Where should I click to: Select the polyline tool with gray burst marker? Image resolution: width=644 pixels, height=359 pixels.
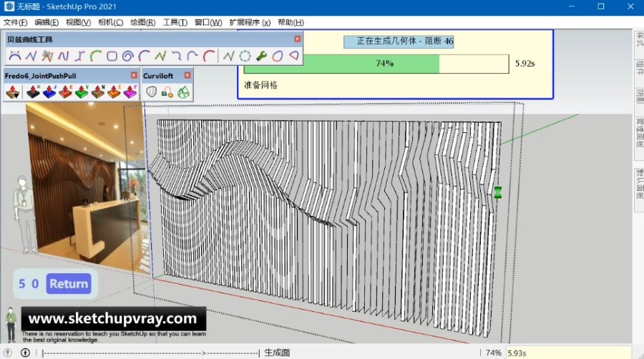point(47,56)
